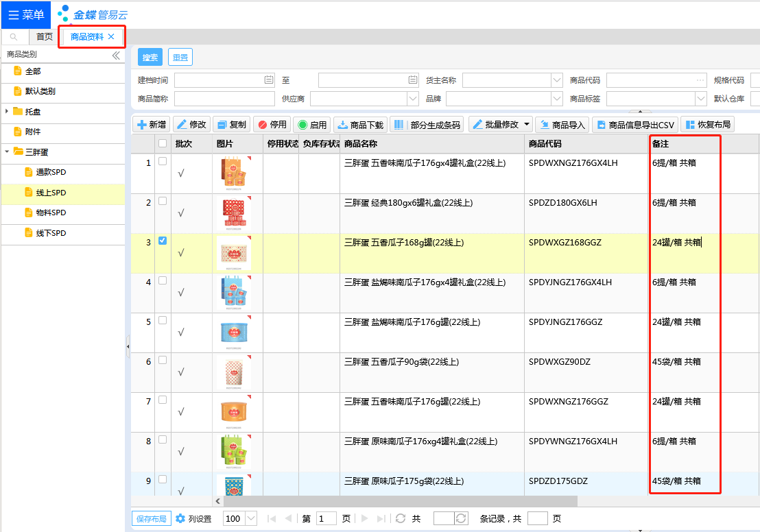Uncheck the checkbox for row 3
Screen dimensions: 760x532
click(x=163, y=241)
